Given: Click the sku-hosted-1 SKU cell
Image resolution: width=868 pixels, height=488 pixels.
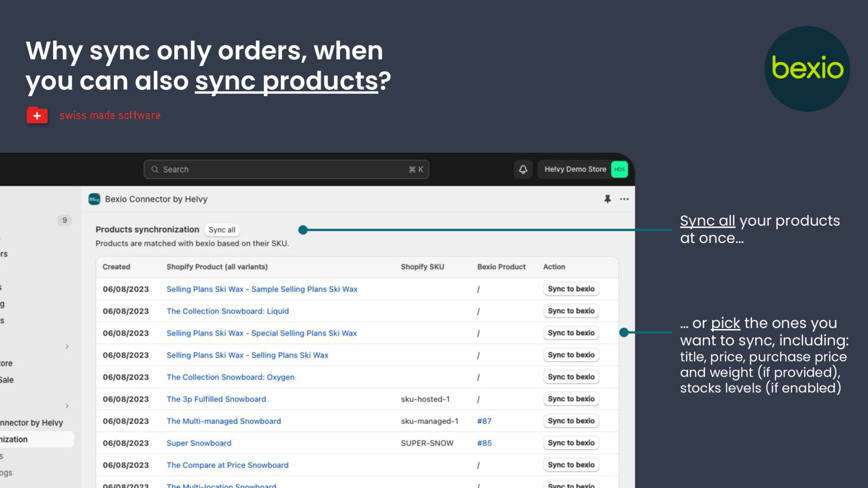Looking at the screenshot, I should (425, 399).
